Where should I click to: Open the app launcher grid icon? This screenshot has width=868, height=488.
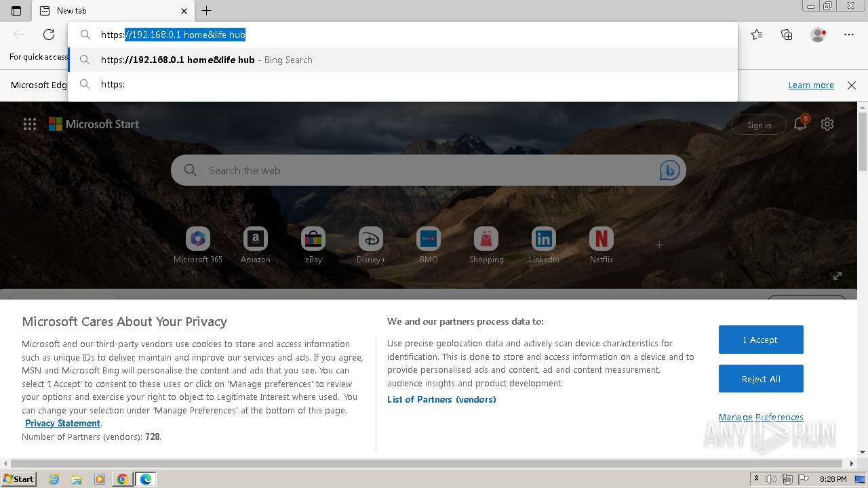(x=30, y=124)
